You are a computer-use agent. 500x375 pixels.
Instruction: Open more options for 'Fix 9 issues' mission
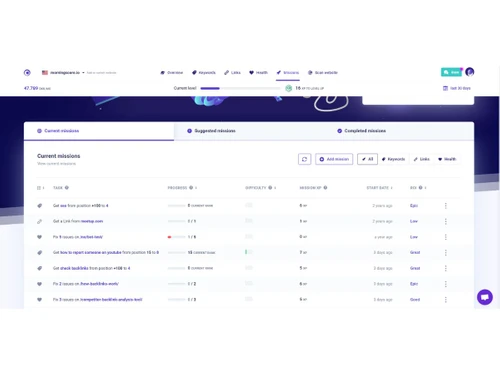446,237
